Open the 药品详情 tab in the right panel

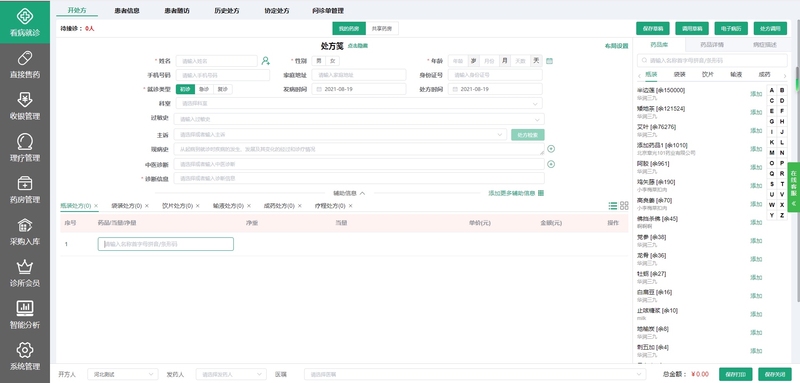tap(712, 45)
